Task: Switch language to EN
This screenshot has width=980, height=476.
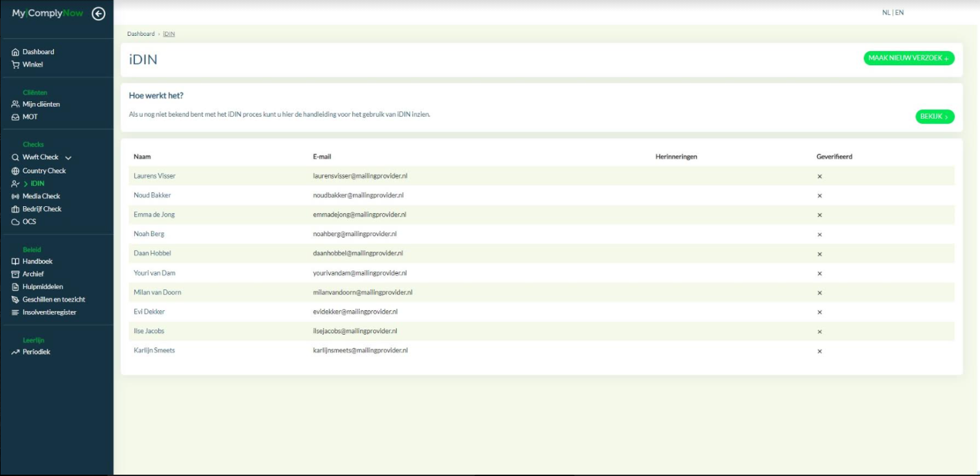Action: [x=899, y=12]
